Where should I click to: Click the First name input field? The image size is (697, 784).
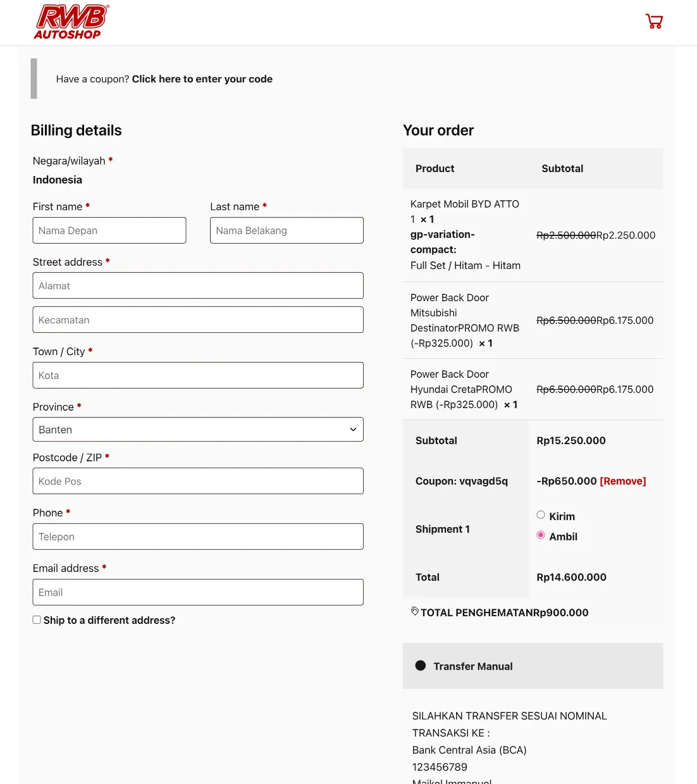click(x=109, y=230)
